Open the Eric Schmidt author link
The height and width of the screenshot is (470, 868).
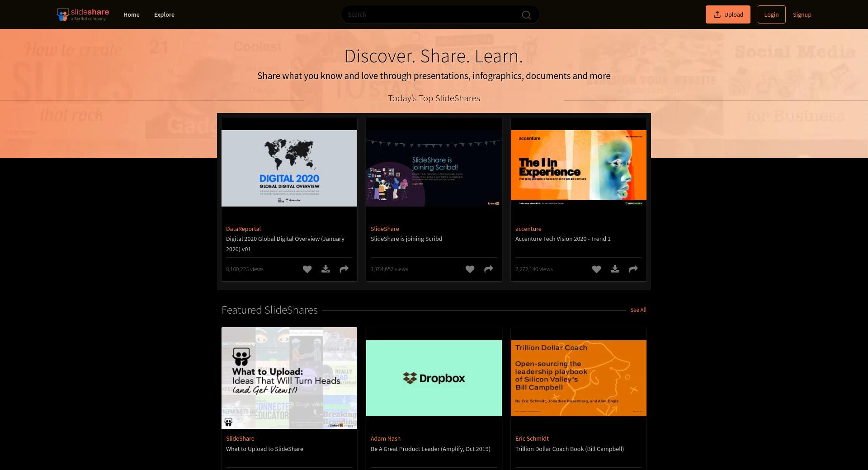[532, 438]
